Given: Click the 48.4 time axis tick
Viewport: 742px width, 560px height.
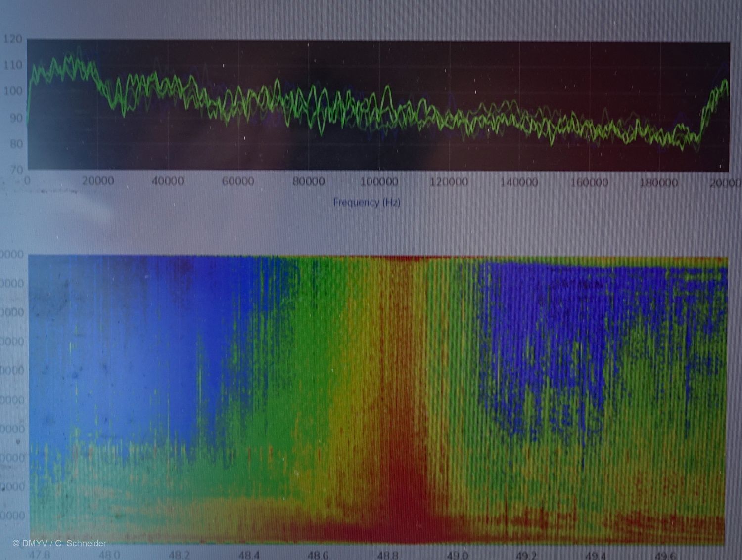Looking at the screenshot, I should pyautogui.click(x=249, y=555).
